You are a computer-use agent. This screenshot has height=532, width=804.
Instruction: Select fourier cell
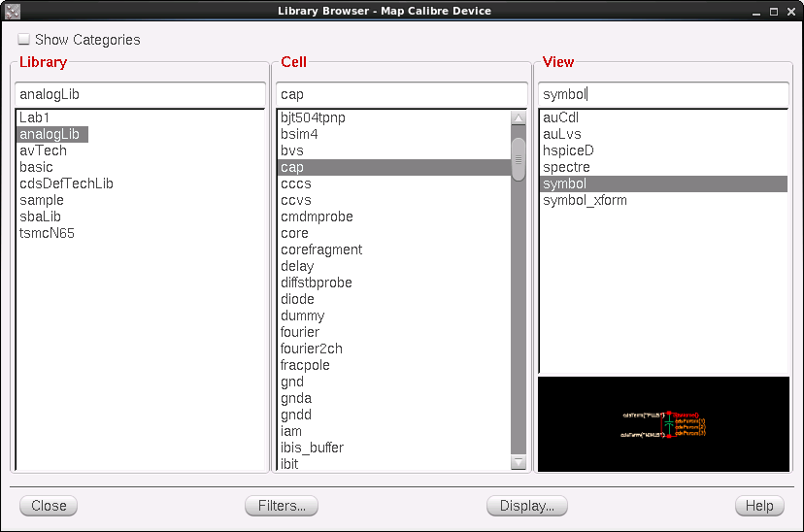click(x=300, y=332)
